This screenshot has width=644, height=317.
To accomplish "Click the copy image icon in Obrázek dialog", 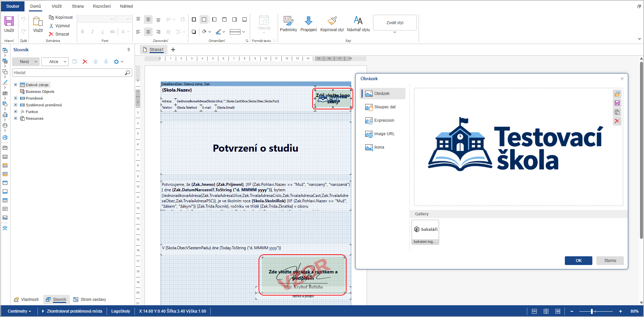I will pos(617,112).
